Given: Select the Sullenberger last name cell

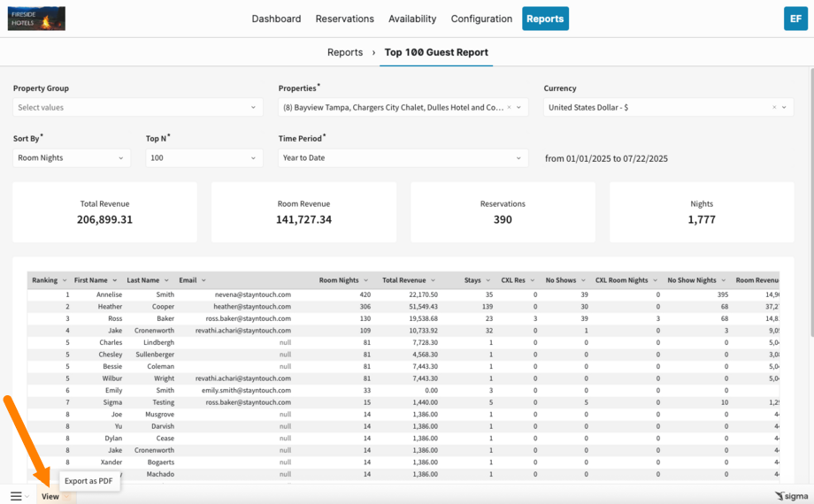Looking at the screenshot, I should (155, 355).
